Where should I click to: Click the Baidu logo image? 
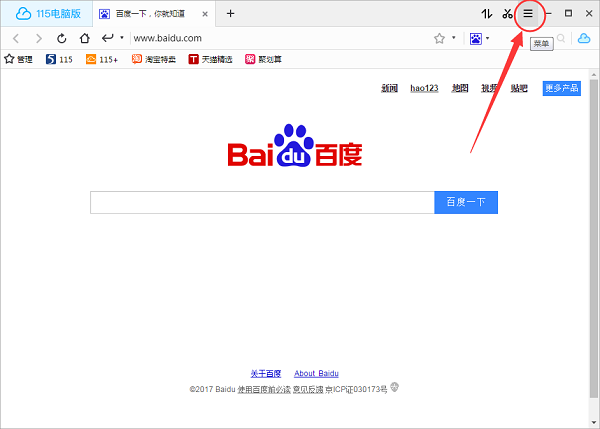[x=295, y=145]
